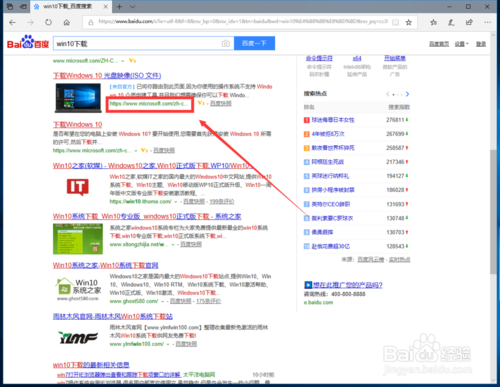Open a new tab with plus button
This screenshot has width=500, height=387.
[119, 7]
